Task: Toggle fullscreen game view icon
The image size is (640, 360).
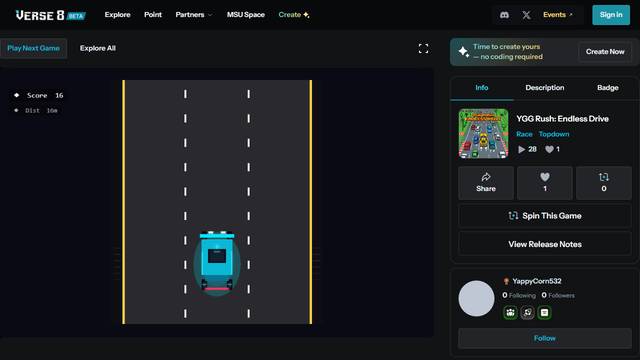Action: pos(423,49)
